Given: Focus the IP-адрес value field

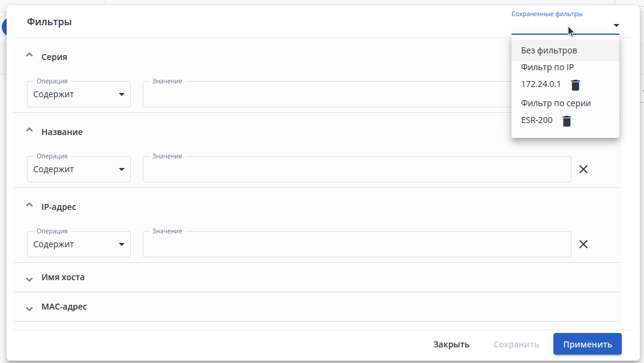Looking at the screenshot, I should click(356, 244).
